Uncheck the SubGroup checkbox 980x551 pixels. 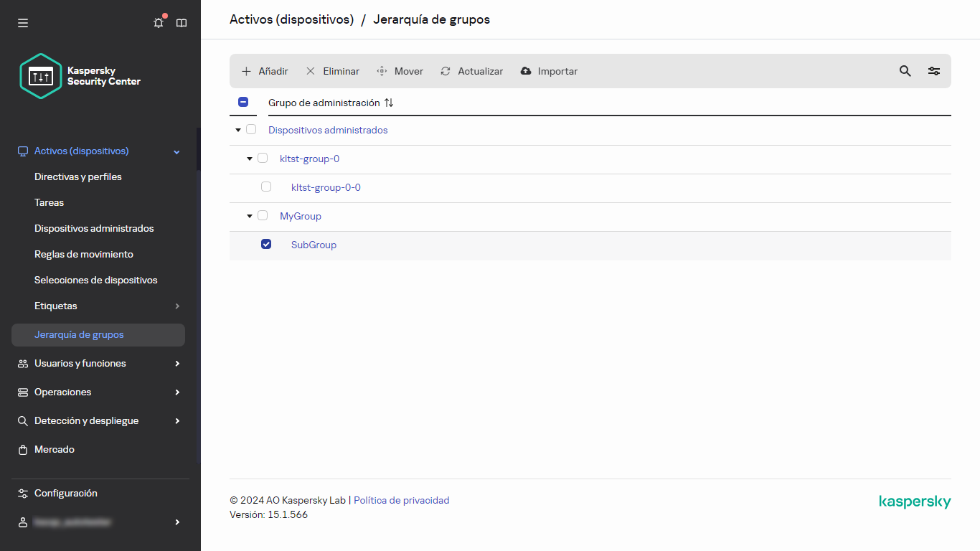[266, 245]
